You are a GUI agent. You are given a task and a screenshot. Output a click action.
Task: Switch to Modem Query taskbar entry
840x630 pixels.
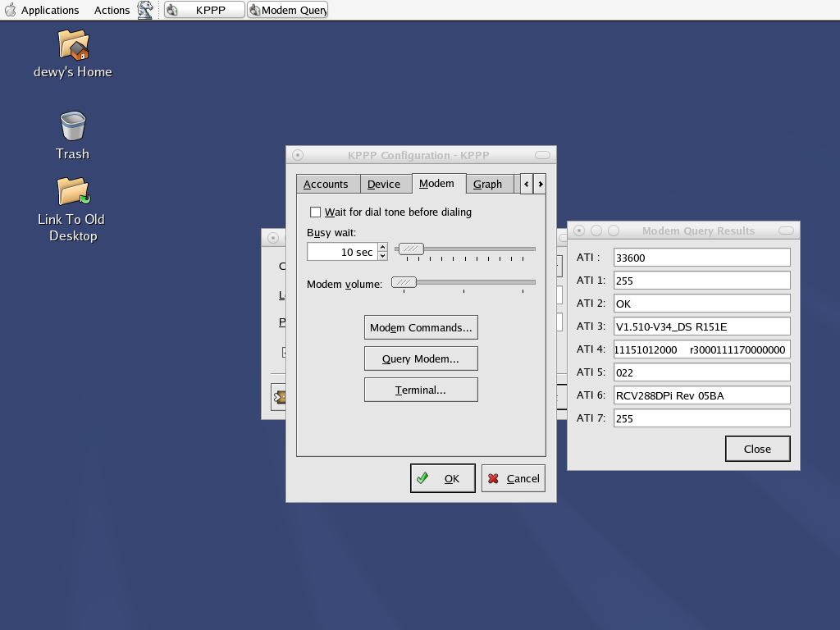(x=287, y=10)
